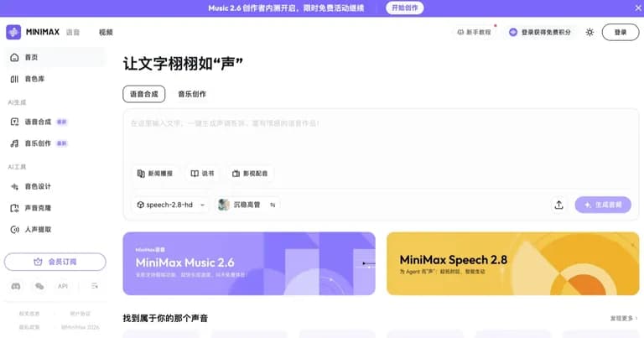
Task: Open the 音色库 voice library
Action: (55, 79)
